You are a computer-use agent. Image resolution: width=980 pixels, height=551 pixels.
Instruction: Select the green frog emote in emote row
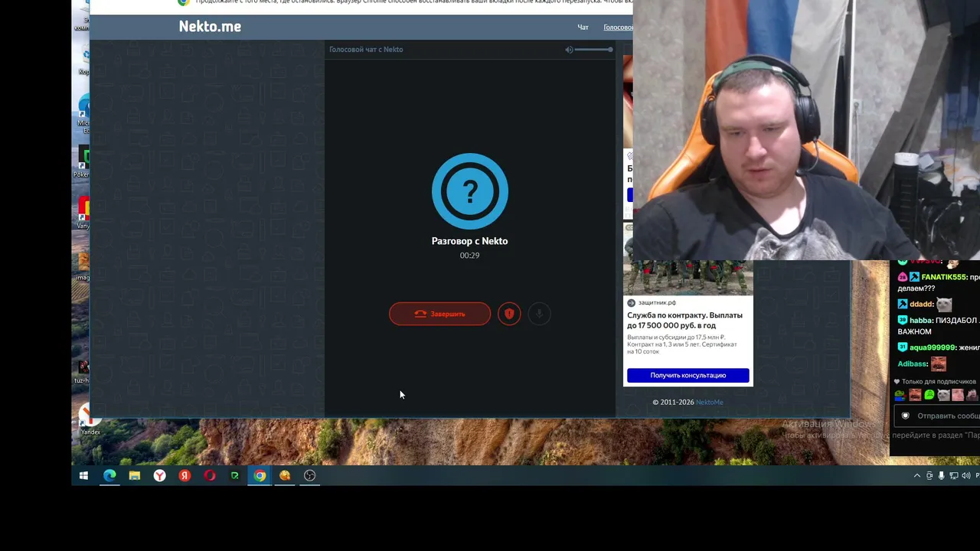pos(929,395)
